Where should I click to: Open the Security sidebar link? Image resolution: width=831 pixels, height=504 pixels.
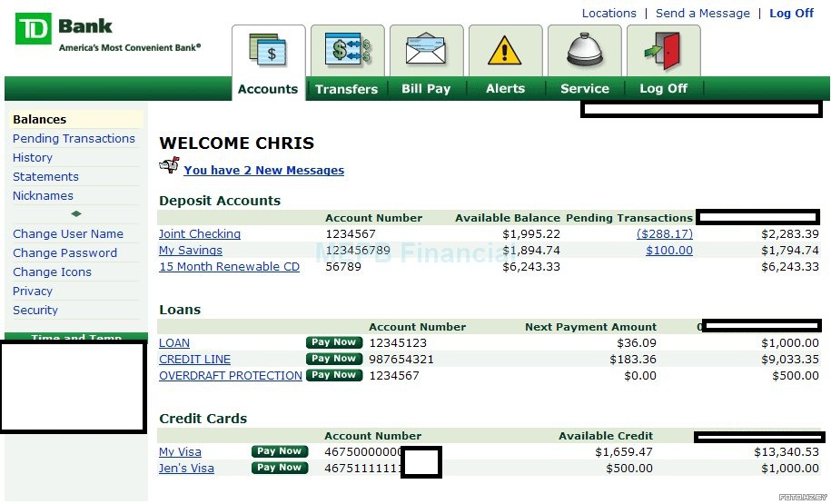pyautogui.click(x=35, y=310)
